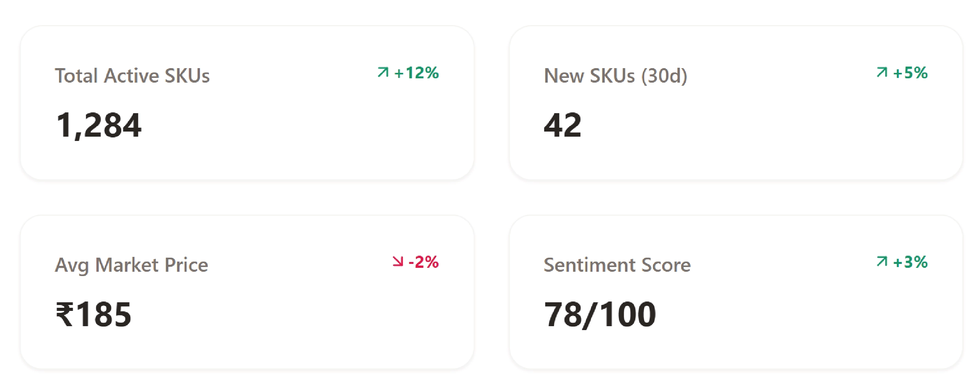Screen dimensions: 980x390
Task: Select the +5% trend percentage text
Action: point(910,73)
